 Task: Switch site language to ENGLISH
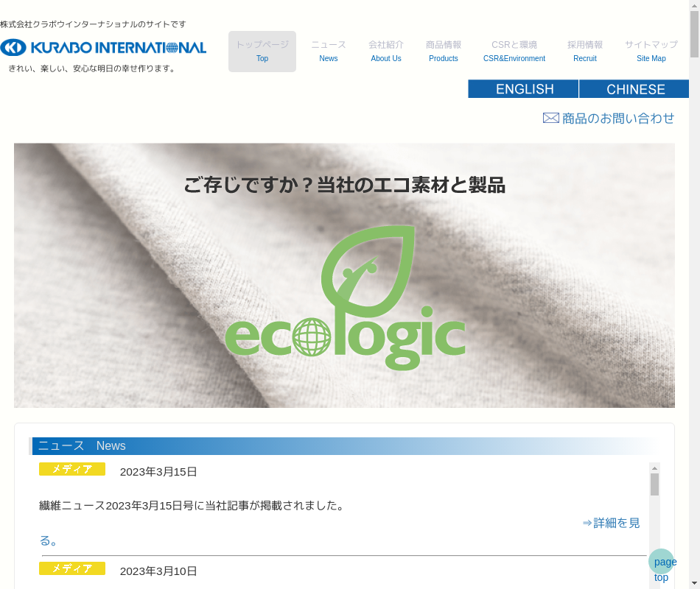523,89
